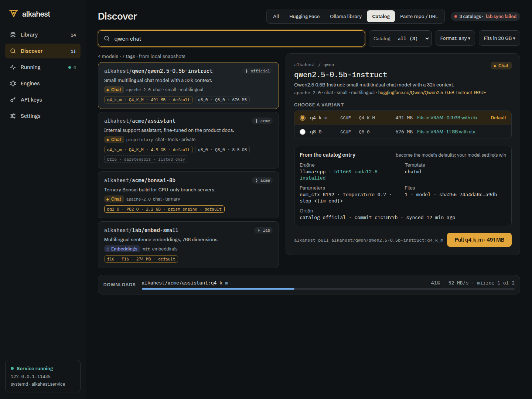Click the Discover downloads count badge
The width and height of the screenshot is (532, 399).
point(73,51)
